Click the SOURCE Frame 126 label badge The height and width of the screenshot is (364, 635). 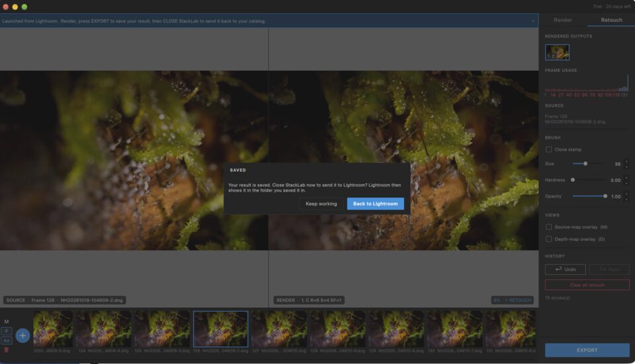pos(64,300)
